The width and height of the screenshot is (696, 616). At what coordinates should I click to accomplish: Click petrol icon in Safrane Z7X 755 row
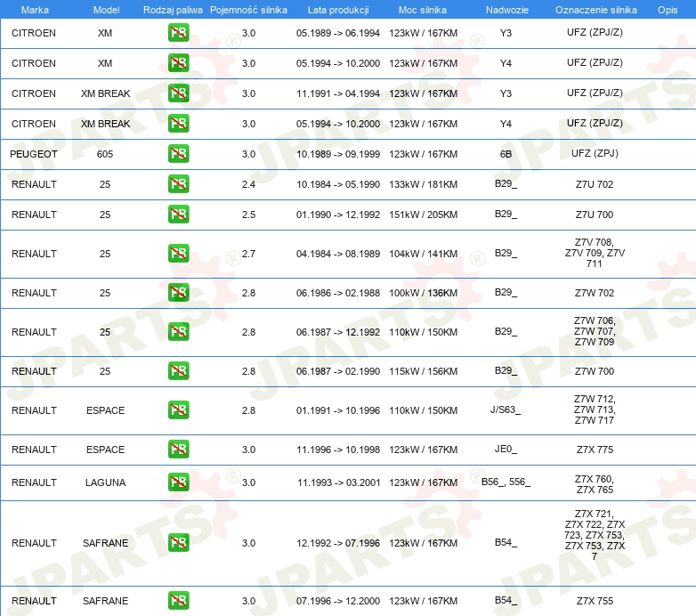click(x=178, y=601)
